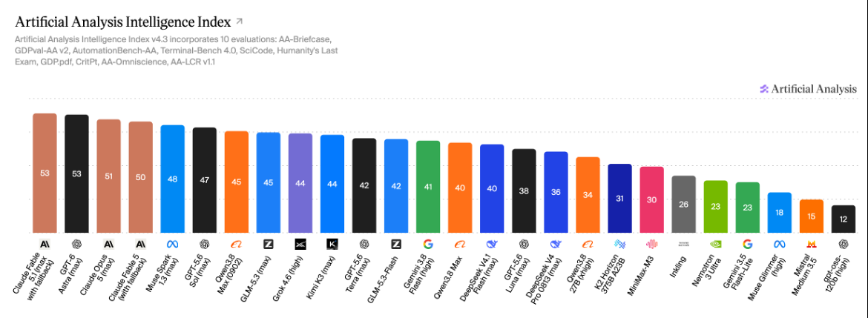This screenshot has width=868, height=318.
Task: Select the MiniMax-M3 logo icon
Action: pyautogui.click(x=651, y=243)
